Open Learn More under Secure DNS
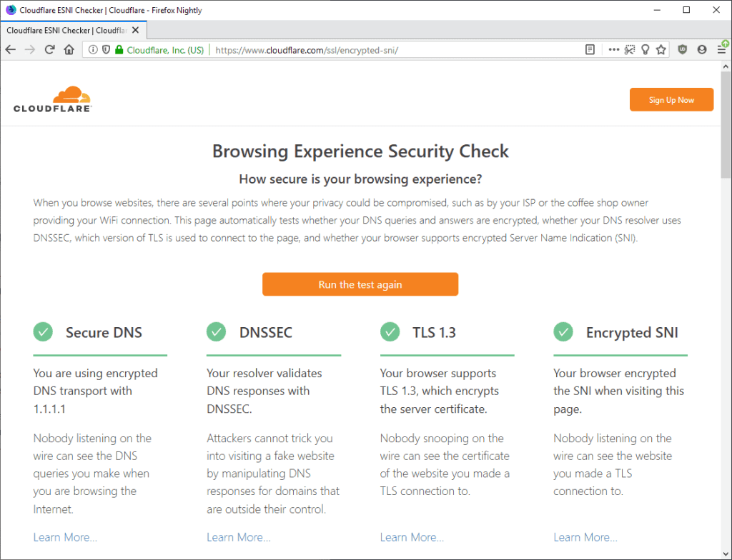 point(65,537)
